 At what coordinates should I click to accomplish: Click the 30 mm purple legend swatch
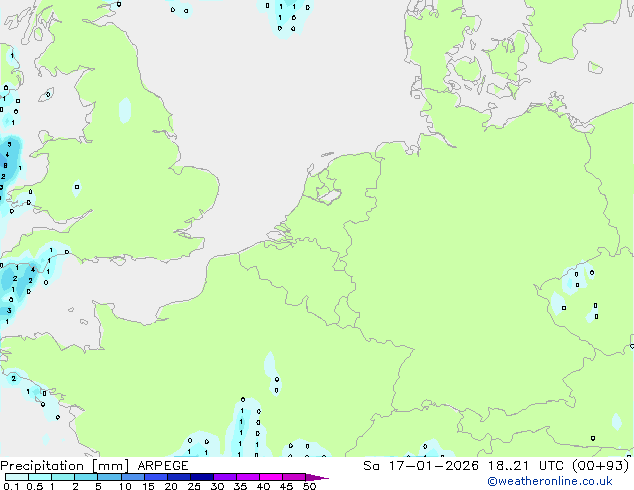point(225,477)
